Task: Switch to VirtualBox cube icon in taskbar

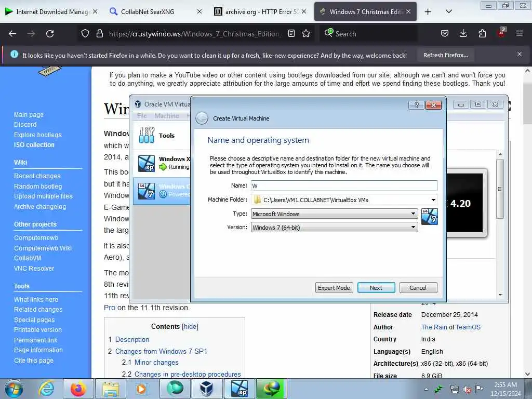Action: (206, 389)
